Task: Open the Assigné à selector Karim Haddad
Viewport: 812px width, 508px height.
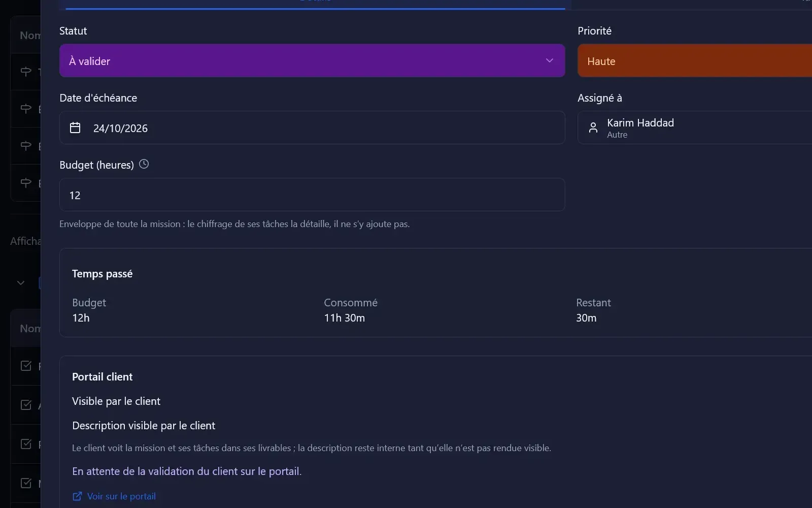Action: [x=695, y=128]
